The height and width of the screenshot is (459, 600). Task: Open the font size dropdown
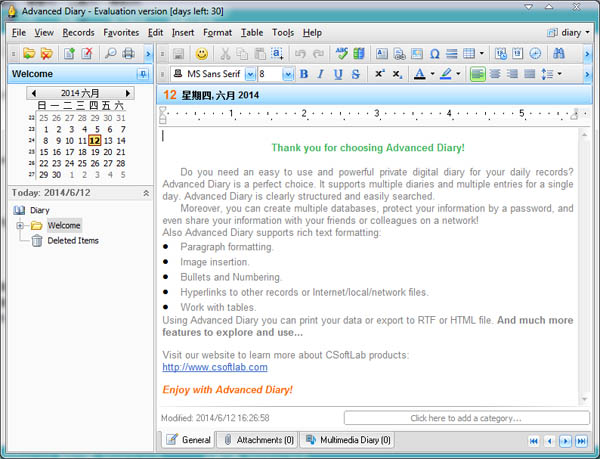pos(288,74)
